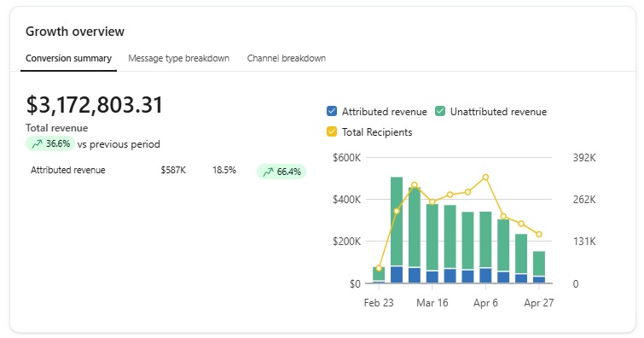Screen dimensions: 644x338
Task: Click the 66.4% attributed growth badge
Action: 281,172
